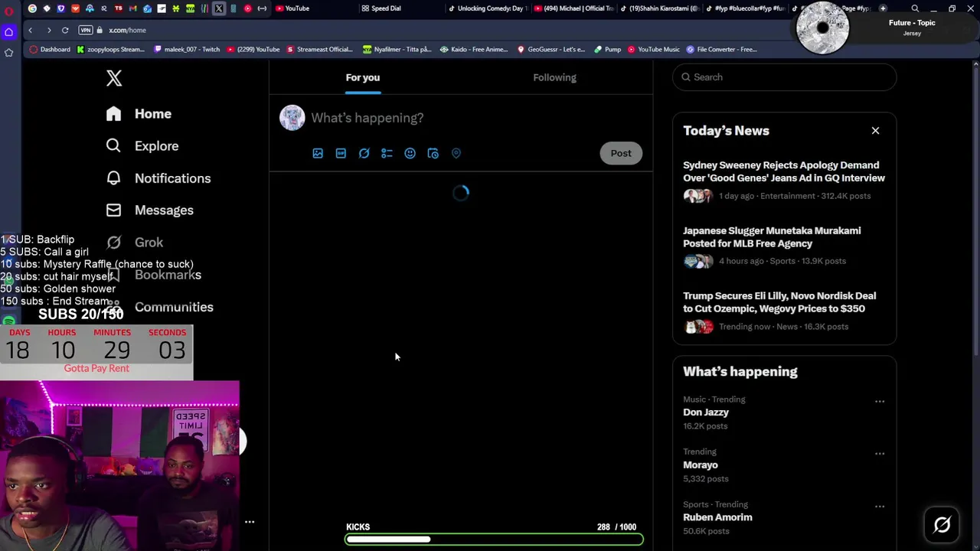
Task: Add media image to the post
Action: tap(318, 153)
